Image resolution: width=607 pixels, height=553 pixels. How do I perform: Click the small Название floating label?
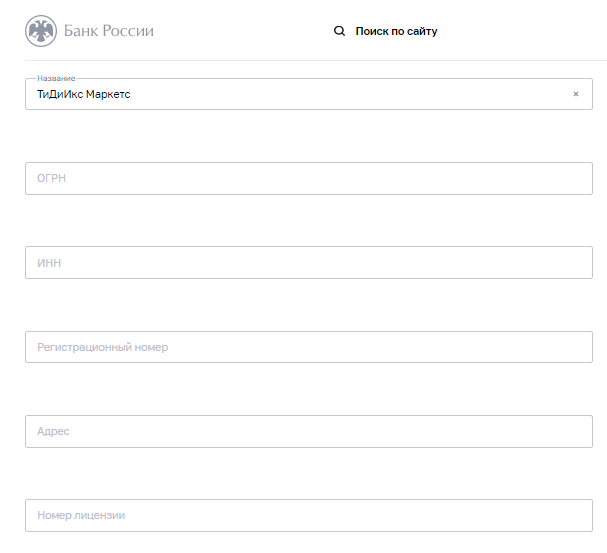click(56, 78)
